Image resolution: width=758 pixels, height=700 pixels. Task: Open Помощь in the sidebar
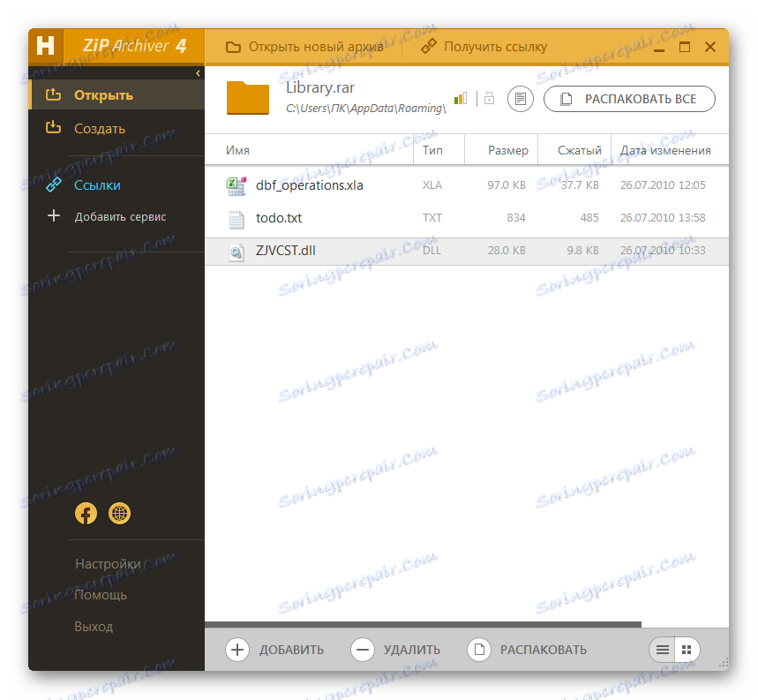point(101,595)
